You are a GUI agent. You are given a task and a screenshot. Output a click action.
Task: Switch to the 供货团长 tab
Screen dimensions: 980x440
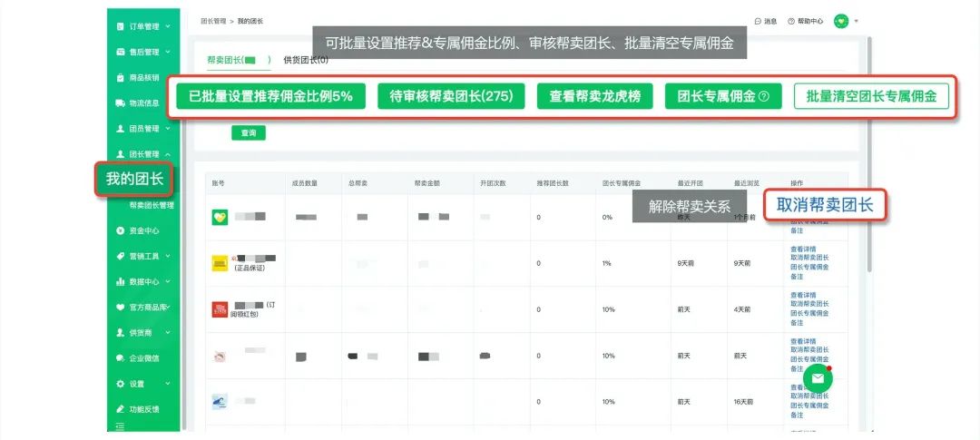[x=306, y=60]
